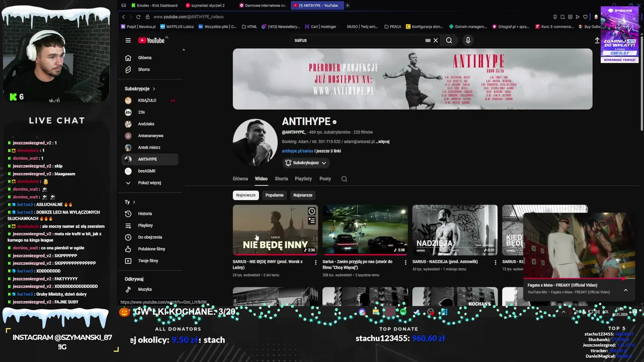Open Antananarywa subscription channel

(150, 136)
